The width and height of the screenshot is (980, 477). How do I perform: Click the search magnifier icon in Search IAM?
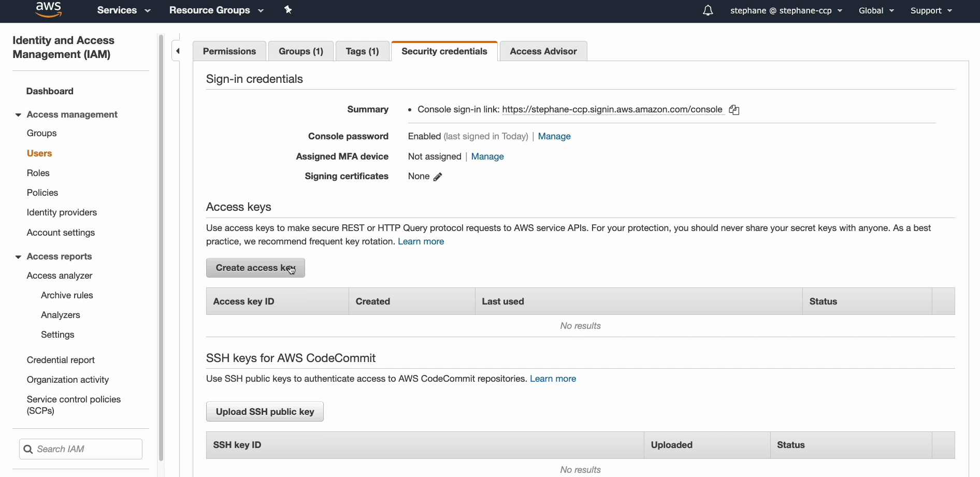[28, 449]
